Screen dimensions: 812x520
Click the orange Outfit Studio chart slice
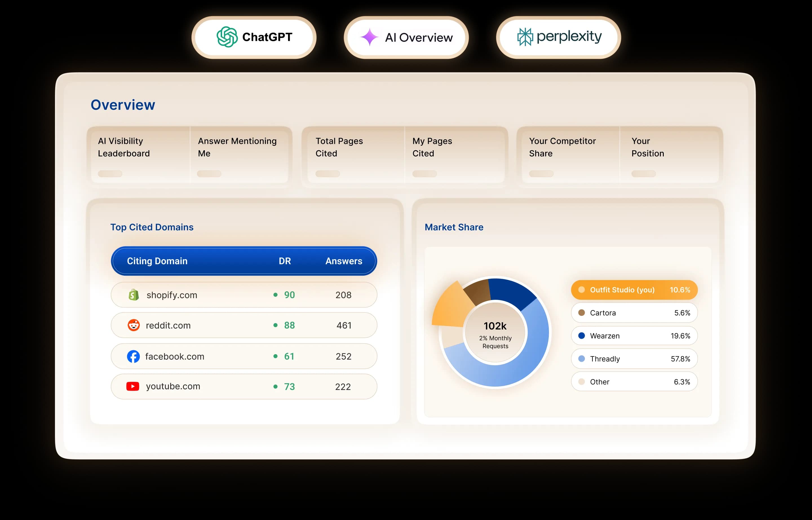coord(452,307)
